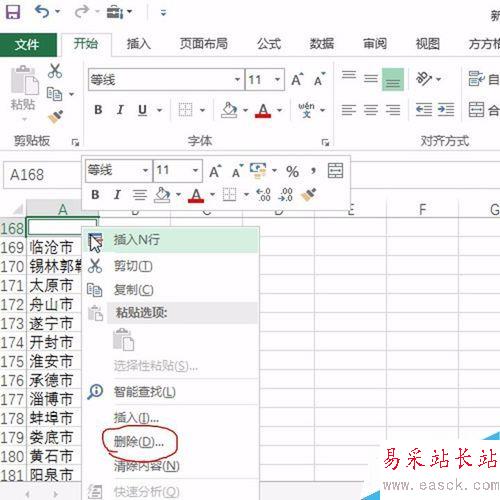Click the Redo arrow icon
500x500 pixels.
tap(82, 12)
